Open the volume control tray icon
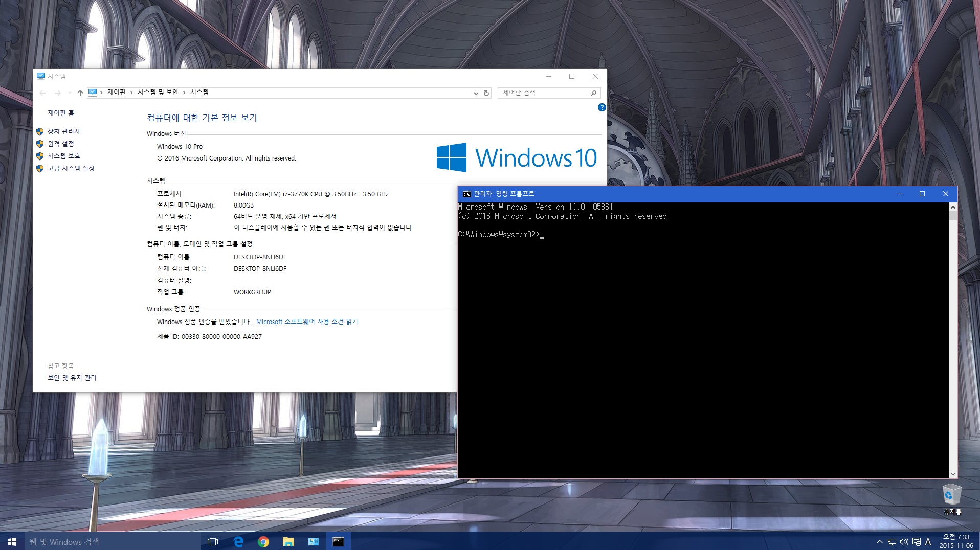This screenshot has height=550, width=980. (904, 542)
